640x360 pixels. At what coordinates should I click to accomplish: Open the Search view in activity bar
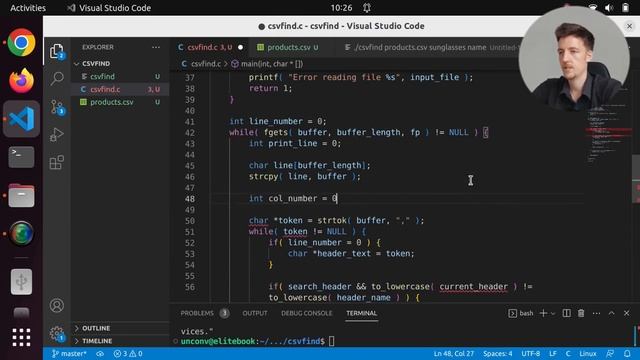(x=57, y=78)
